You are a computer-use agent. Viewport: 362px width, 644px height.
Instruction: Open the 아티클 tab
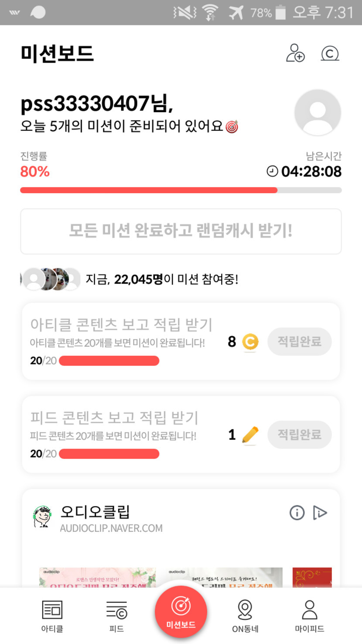pyautogui.click(x=52, y=616)
